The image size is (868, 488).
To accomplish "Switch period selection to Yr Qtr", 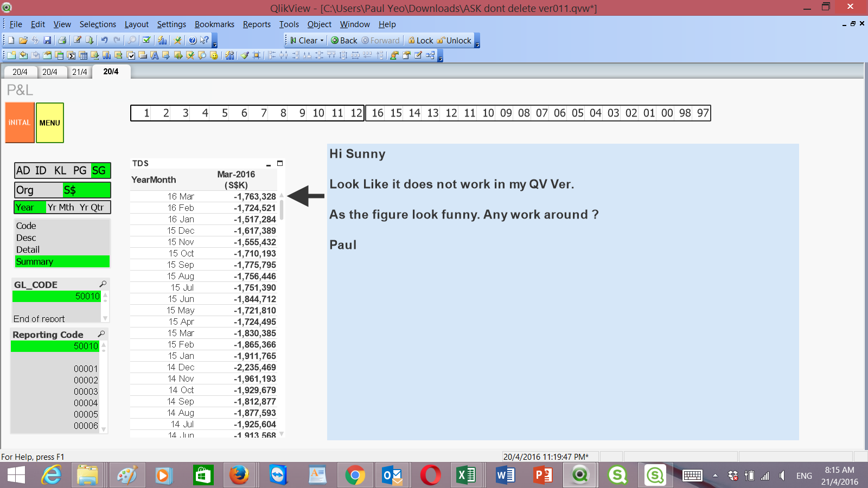I will (x=92, y=207).
